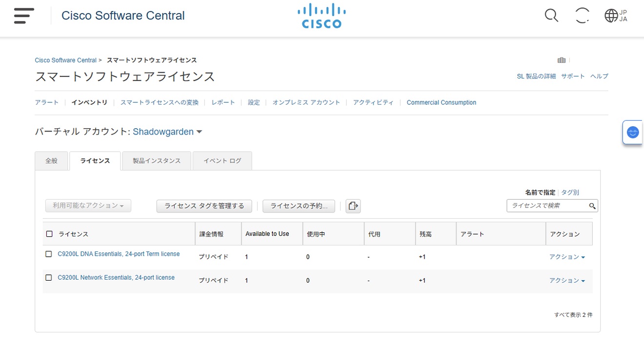Open the floating chat assistant icon
Image resolution: width=644 pixels, height=345 pixels.
[633, 132]
